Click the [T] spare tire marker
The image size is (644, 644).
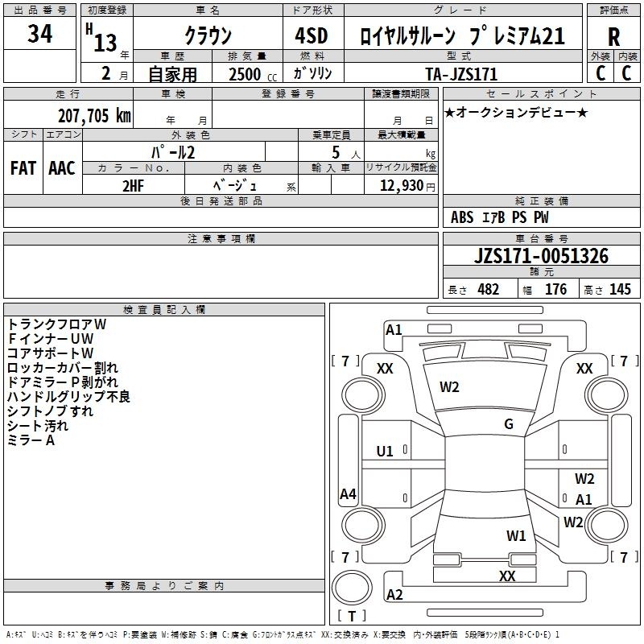[351, 617]
